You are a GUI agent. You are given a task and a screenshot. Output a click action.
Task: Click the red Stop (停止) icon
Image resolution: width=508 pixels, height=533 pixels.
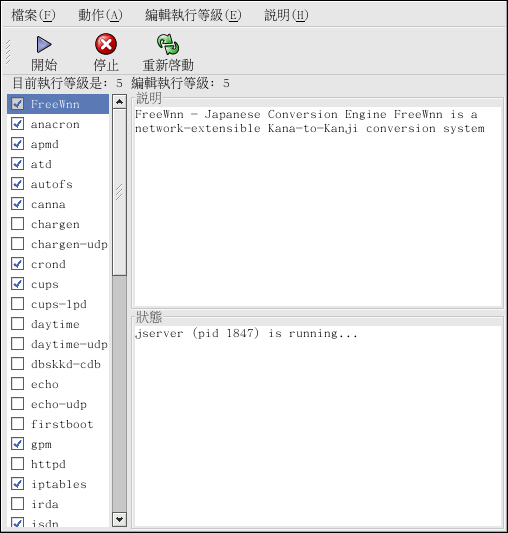pyautogui.click(x=106, y=44)
